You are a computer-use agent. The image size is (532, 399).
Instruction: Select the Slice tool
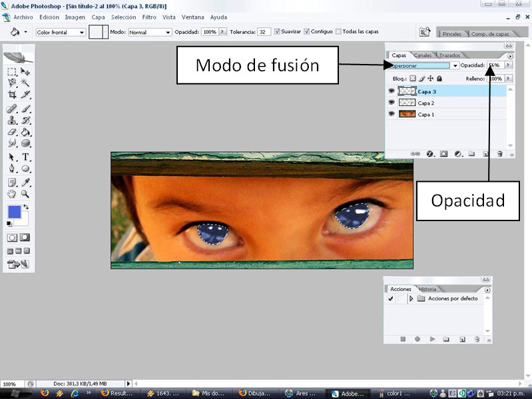pyautogui.click(x=25, y=95)
